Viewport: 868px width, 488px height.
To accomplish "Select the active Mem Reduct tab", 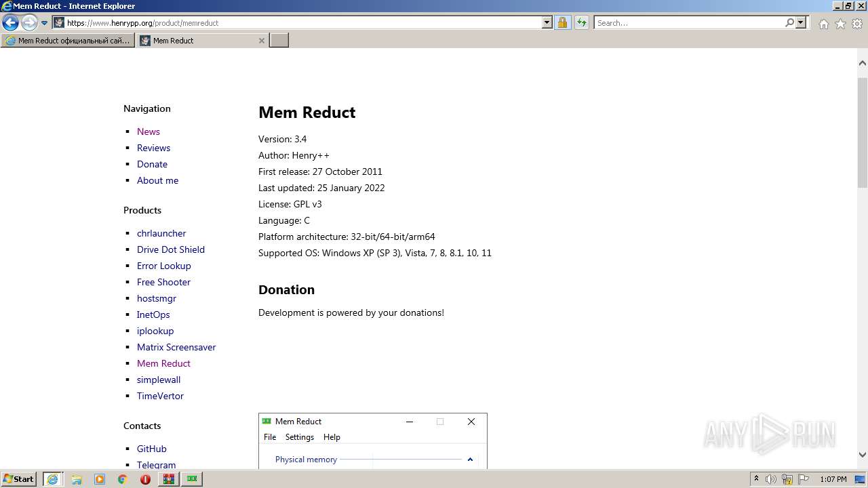I will point(197,41).
